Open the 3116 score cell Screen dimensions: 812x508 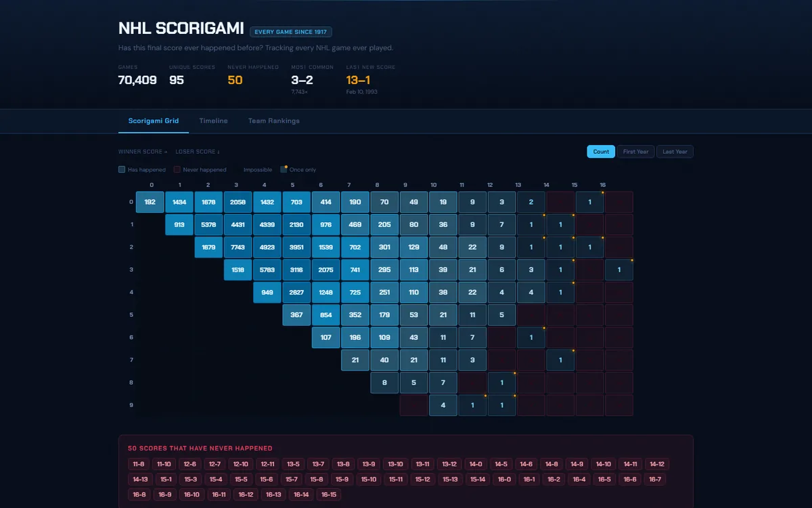click(296, 270)
